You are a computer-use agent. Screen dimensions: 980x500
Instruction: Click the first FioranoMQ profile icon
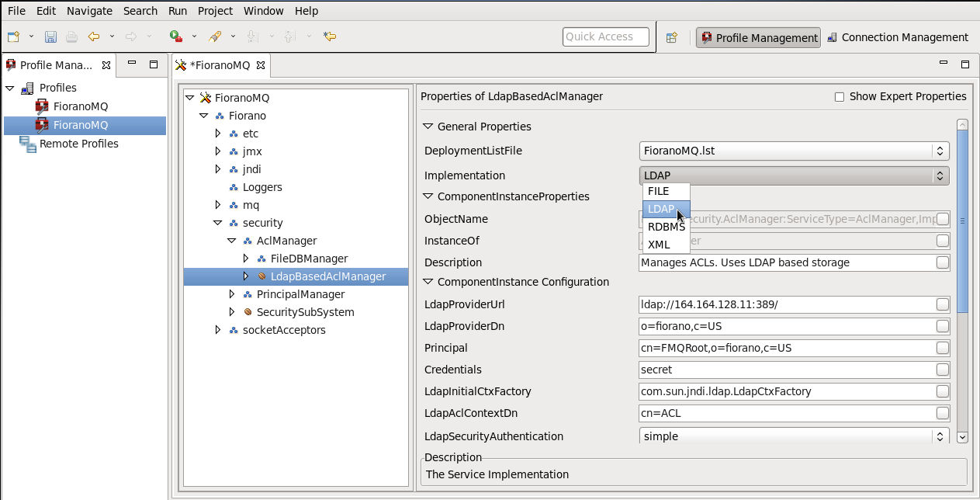tap(42, 106)
